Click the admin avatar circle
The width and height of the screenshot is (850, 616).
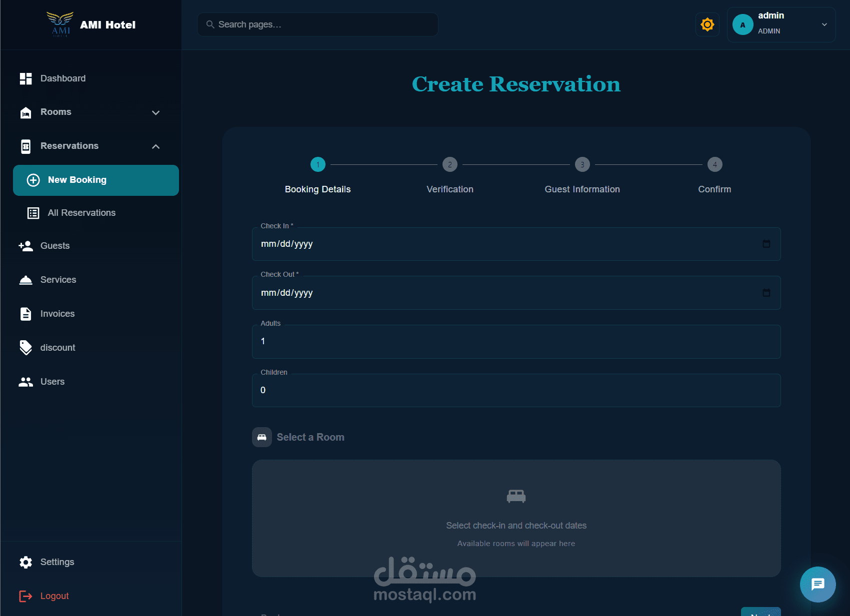pos(743,24)
